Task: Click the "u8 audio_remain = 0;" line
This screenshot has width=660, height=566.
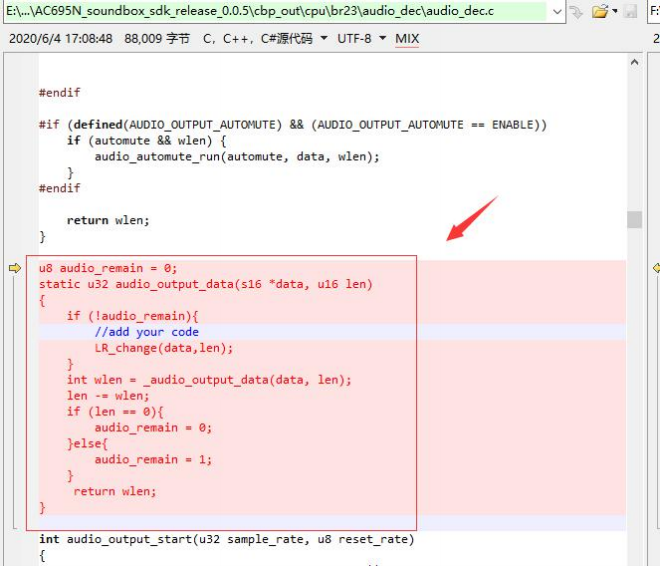Action: point(108,268)
